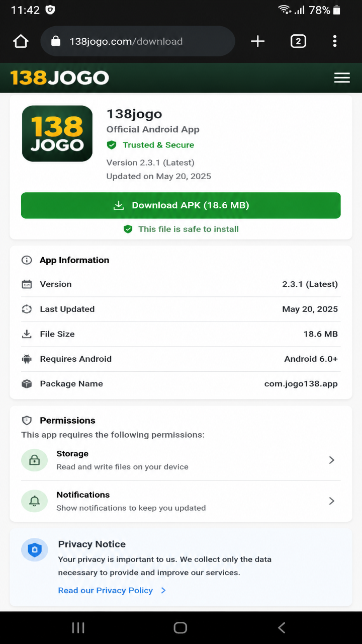Tap the refresh icon beside Last Updated
The height and width of the screenshot is (644, 362).
(27, 309)
